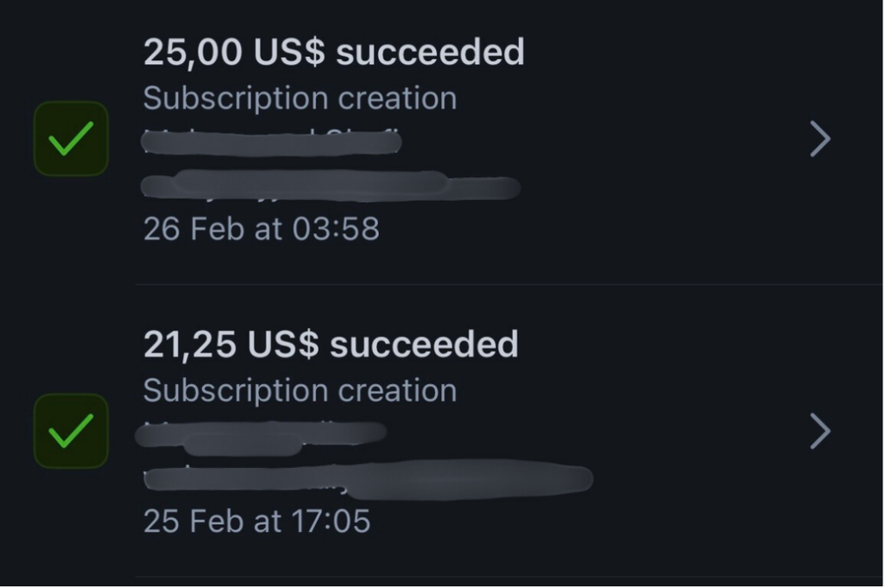Tap "Subscription creation" under the 25,00 US$ payment
The height and width of the screenshot is (588, 884).
point(300,98)
